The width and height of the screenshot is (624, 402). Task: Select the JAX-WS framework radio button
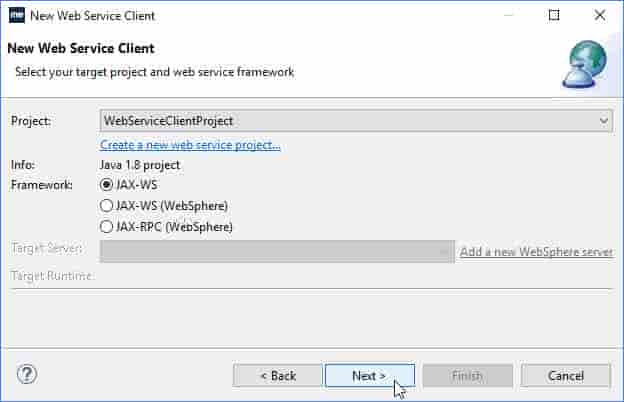pyautogui.click(x=106, y=185)
